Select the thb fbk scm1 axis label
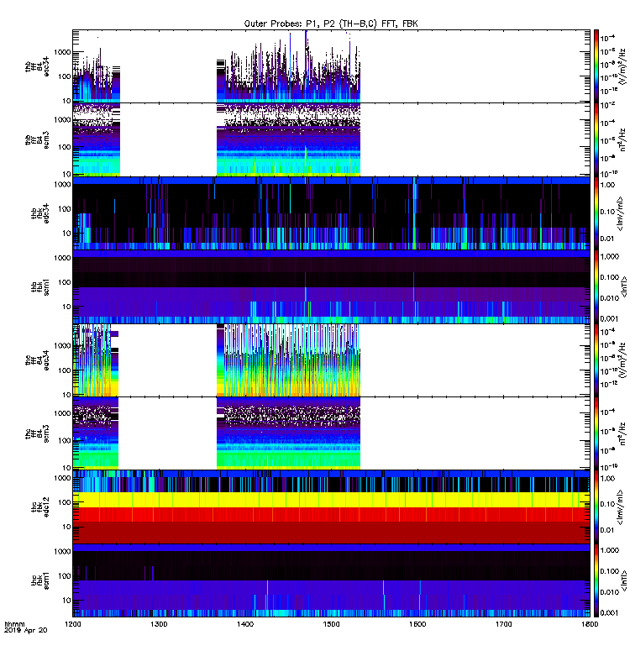Image resolution: width=630 pixels, height=672 pixels. pyautogui.click(x=39, y=286)
